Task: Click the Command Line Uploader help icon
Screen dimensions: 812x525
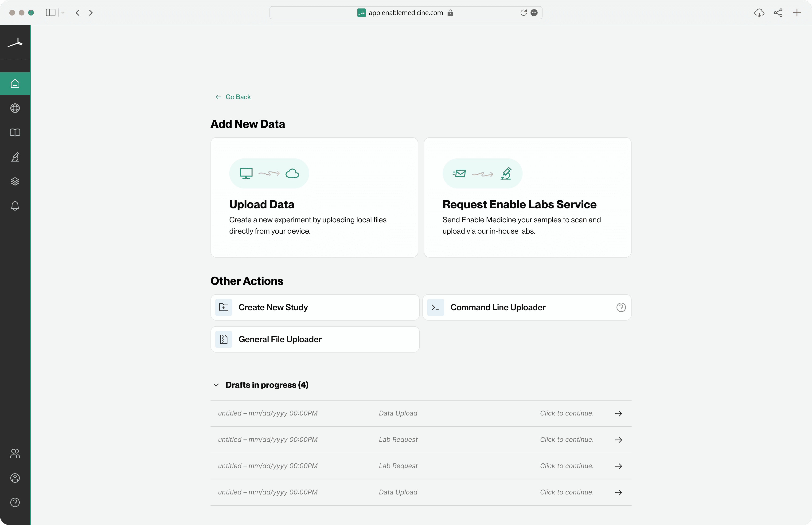Action: [621, 307]
